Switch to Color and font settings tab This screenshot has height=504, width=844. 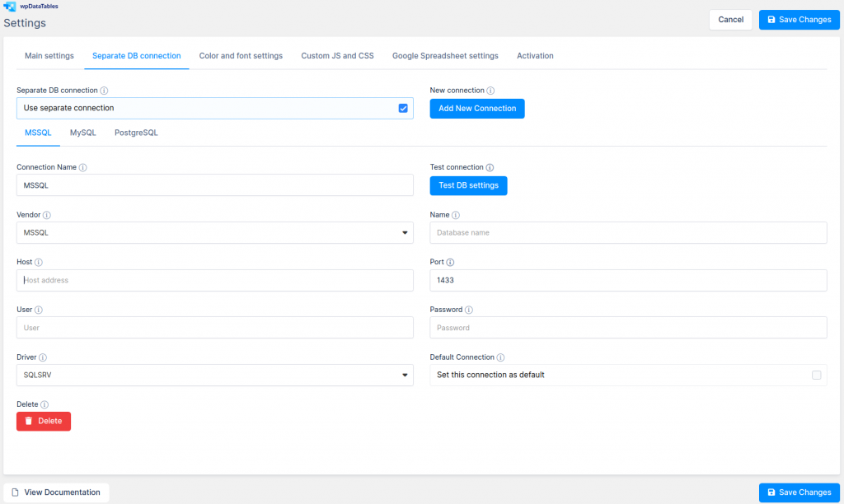(241, 56)
